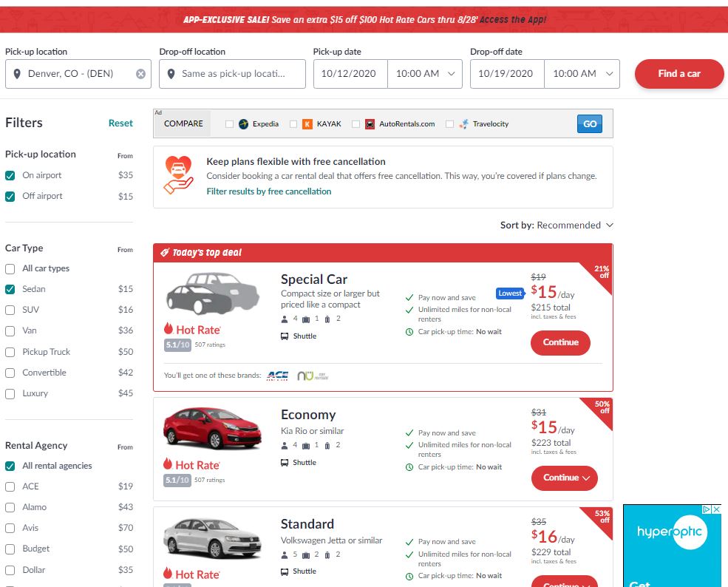The width and height of the screenshot is (728, 587).
Task: Check the ACE rental agency
Action: coord(10,486)
